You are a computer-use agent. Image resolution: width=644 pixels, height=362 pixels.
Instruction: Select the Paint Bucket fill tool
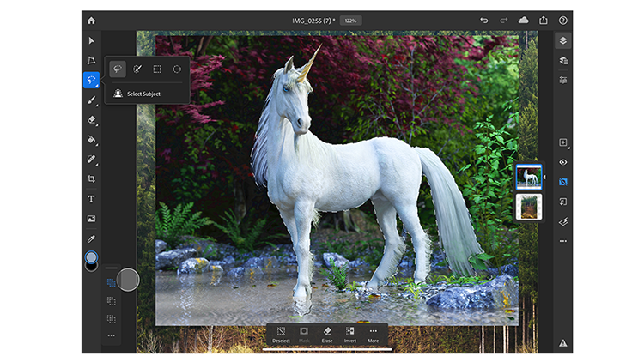pos(91,139)
